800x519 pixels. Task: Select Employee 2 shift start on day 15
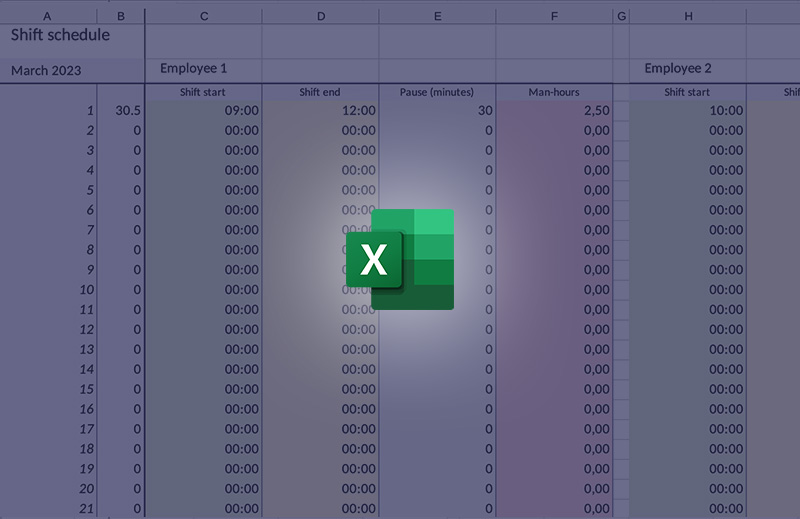pyautogui.click(x=688, y=389)
